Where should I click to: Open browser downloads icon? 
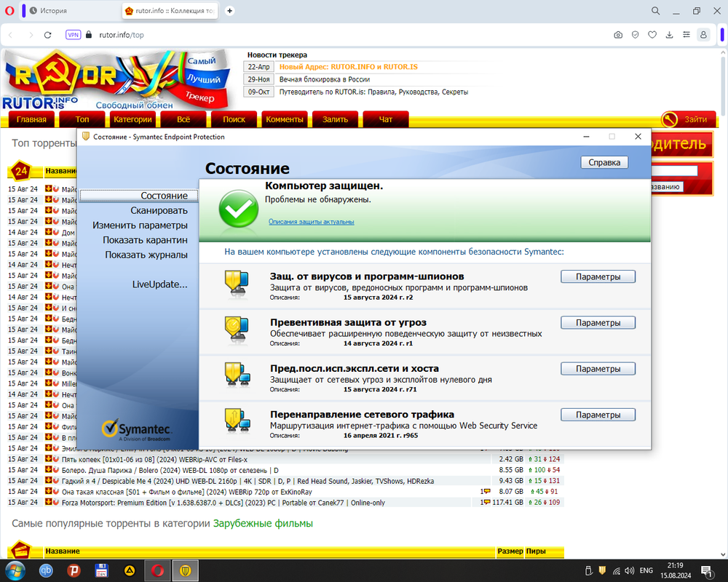[669, 35]
